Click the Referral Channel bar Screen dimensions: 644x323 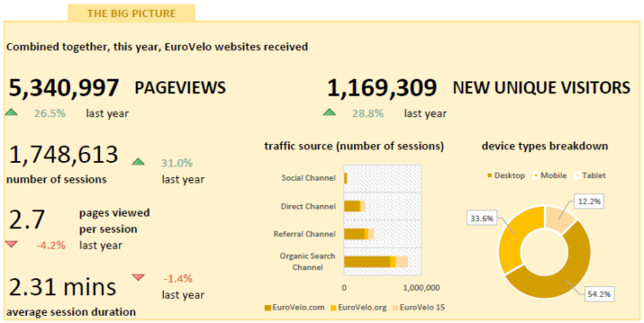point(360,234)
